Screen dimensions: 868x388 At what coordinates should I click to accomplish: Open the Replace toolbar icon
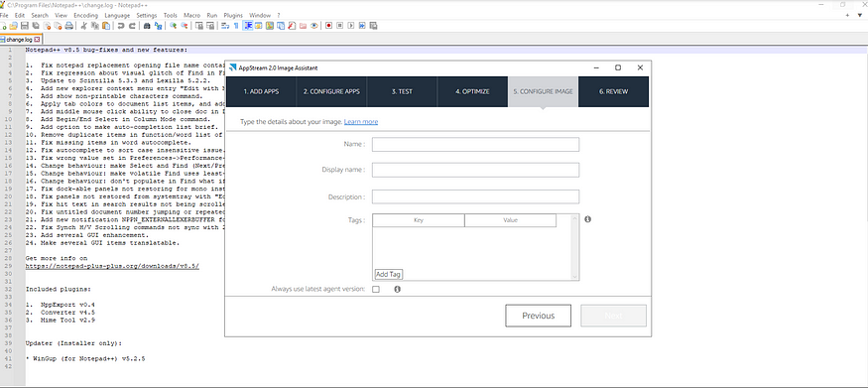pos(159,26)
